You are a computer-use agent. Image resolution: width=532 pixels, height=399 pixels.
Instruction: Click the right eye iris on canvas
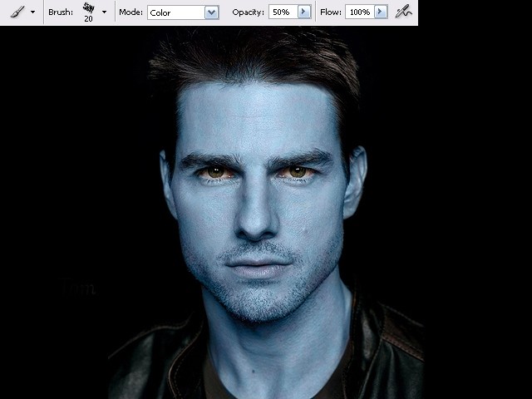(298, 172)
